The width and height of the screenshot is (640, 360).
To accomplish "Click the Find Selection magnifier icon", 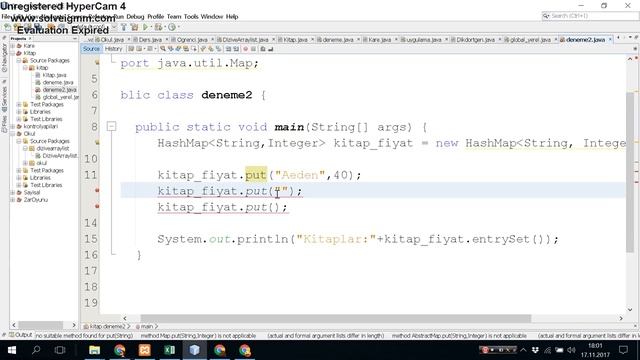I will (162, 49).
